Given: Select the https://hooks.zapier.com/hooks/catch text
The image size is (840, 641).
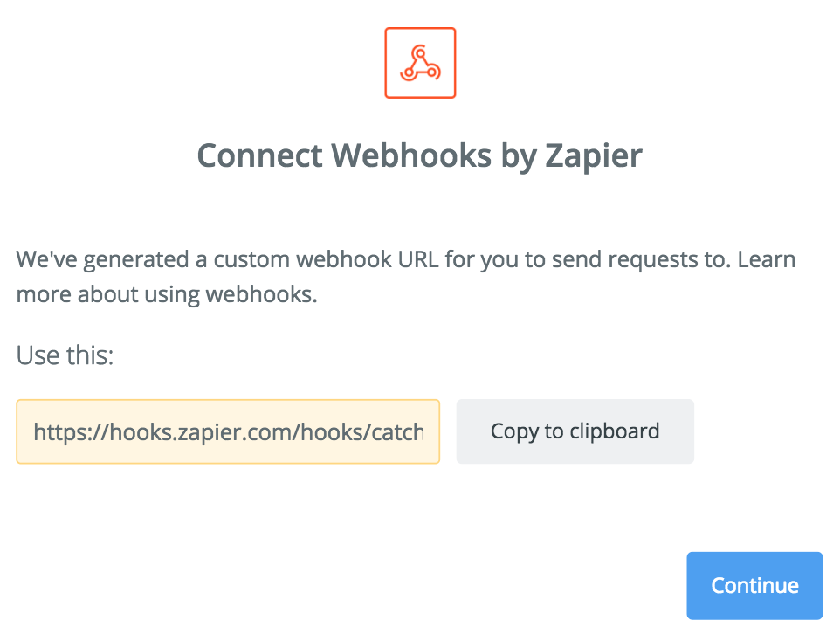Looking at the screenshot, I should click(x=229, y=432).
